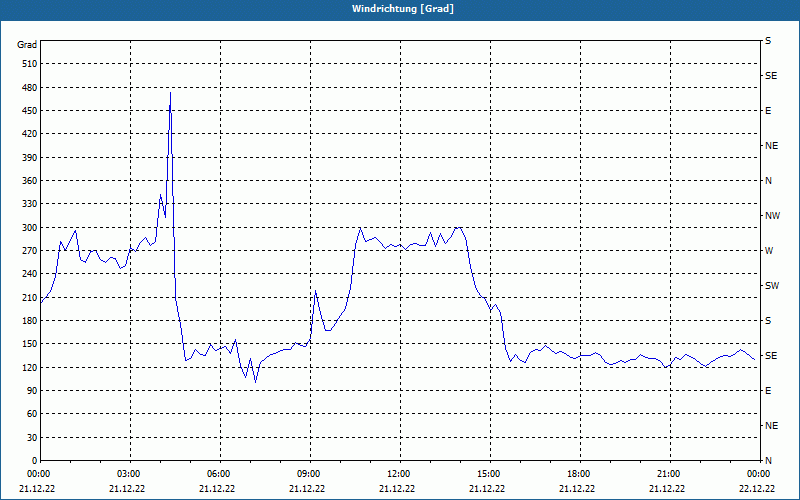The height and width of the screenshot is (500, 800).
Task: Click the W compass label
Action: [x=769, y=251]
